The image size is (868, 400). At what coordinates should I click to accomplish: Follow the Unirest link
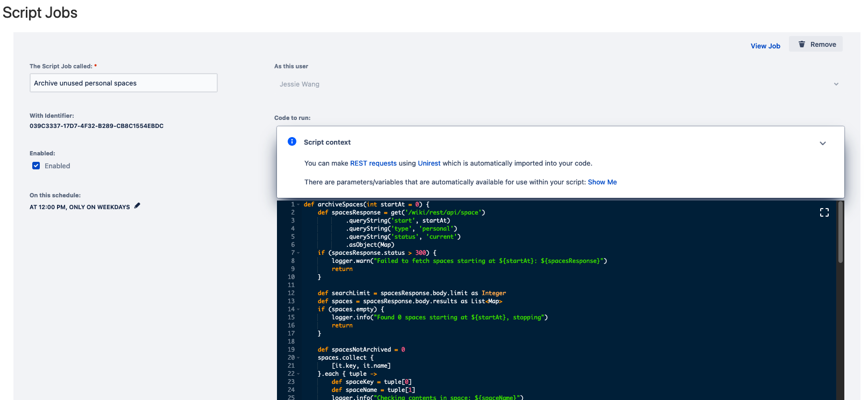[429, 163]
